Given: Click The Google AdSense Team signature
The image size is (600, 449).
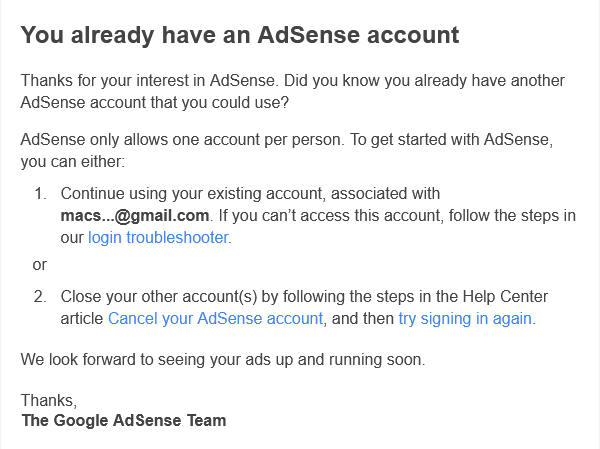Looking at the screenshot, I should pos(124,421).
